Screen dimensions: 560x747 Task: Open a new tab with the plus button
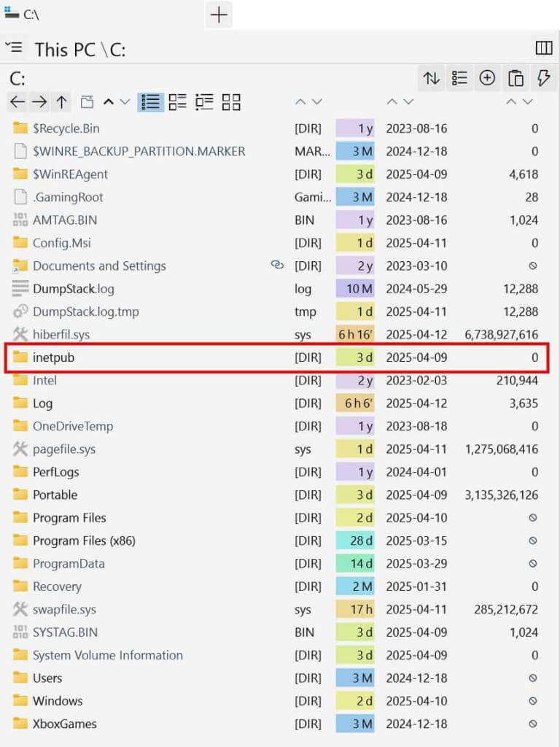[218, 14]
